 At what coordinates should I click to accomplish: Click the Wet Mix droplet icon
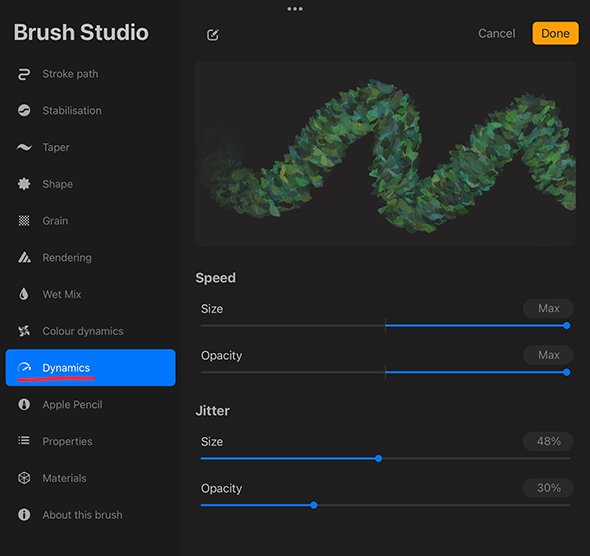24,294
